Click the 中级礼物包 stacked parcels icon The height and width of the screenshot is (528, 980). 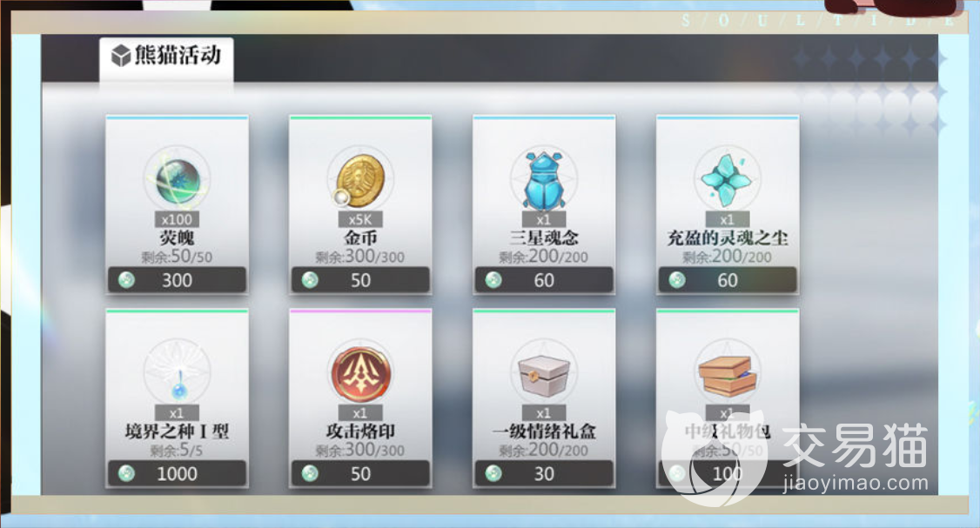click(x=728, y=374)
